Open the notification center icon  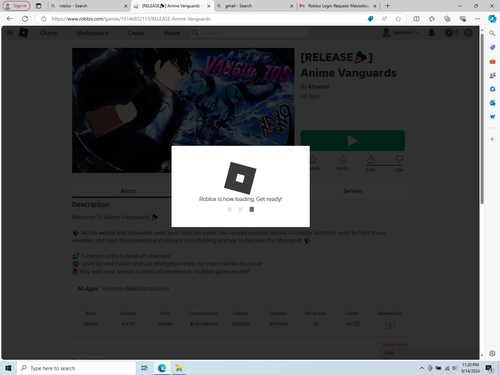click(x=489, y=368)
